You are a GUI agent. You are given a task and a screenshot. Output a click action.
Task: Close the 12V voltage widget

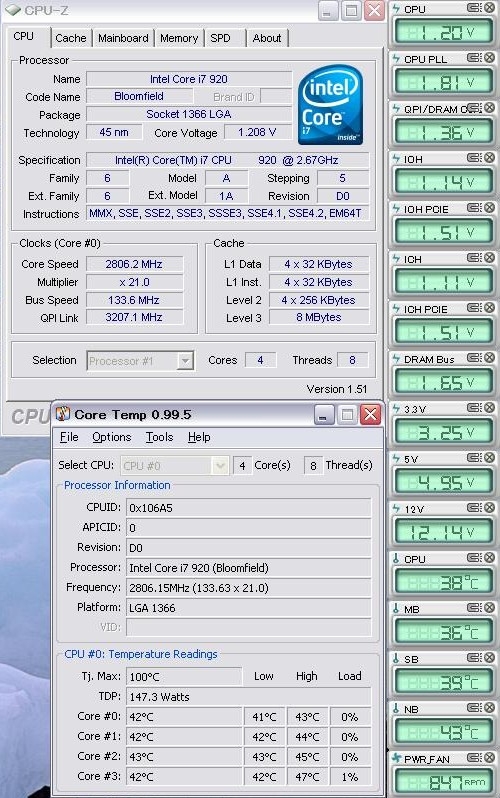(490, 507)
